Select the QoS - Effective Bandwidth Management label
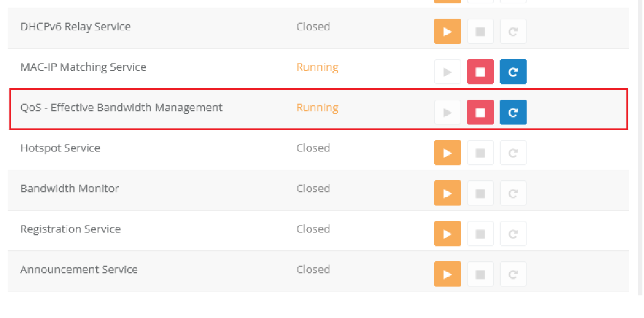Image resolution: width=644 pixels, height=318 pixels. [x=121, y=107]
